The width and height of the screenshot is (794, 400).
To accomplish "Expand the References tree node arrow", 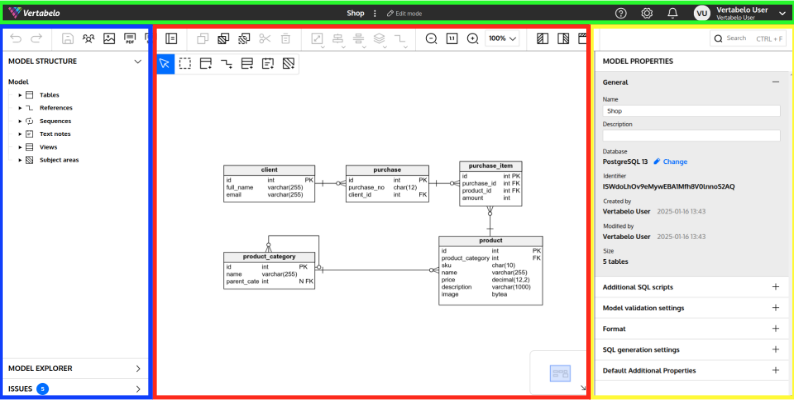I will 20,108.
